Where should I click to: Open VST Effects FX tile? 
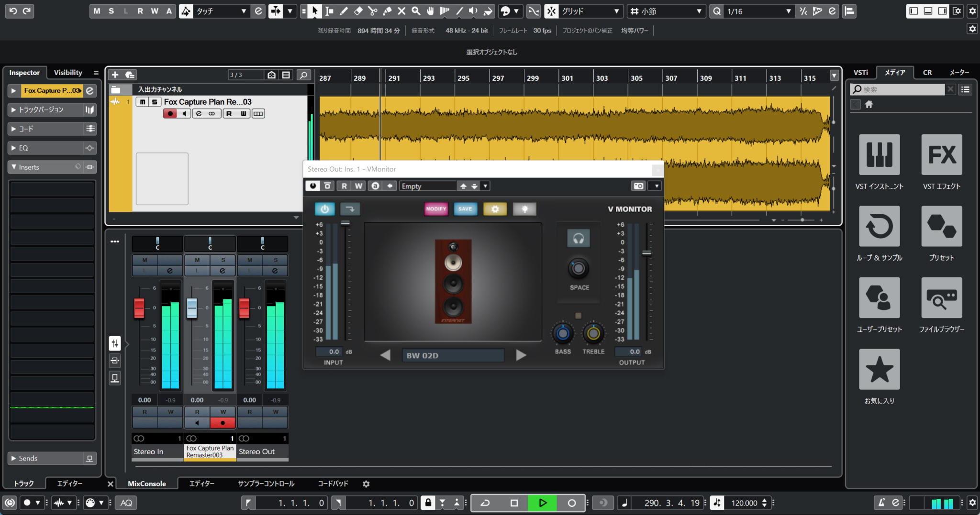[941, 154]
